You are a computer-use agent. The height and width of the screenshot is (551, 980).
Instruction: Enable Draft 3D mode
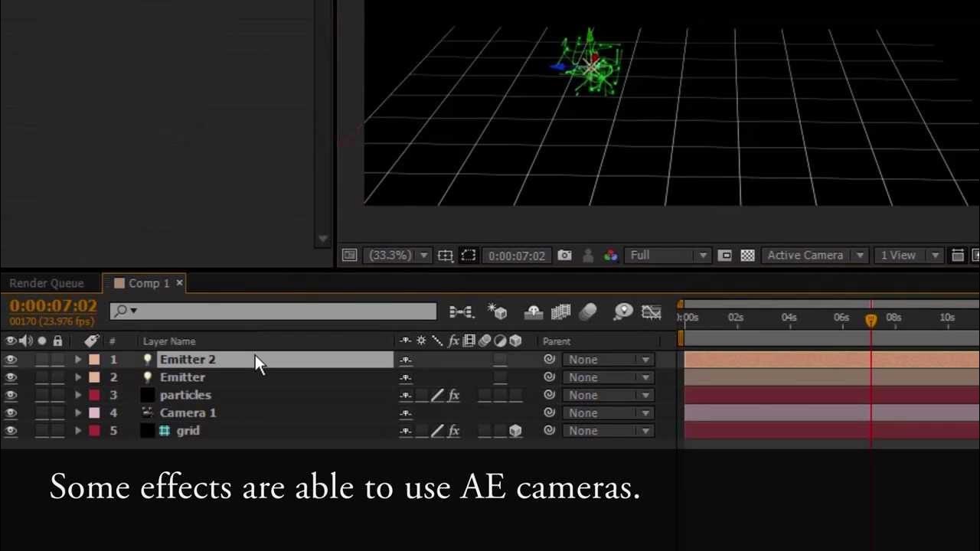coord(497,312)
